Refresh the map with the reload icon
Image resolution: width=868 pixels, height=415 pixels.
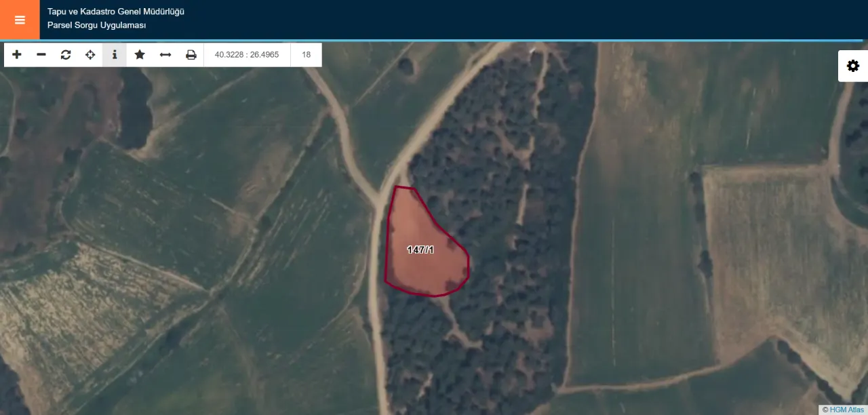[x=66, y=55]
